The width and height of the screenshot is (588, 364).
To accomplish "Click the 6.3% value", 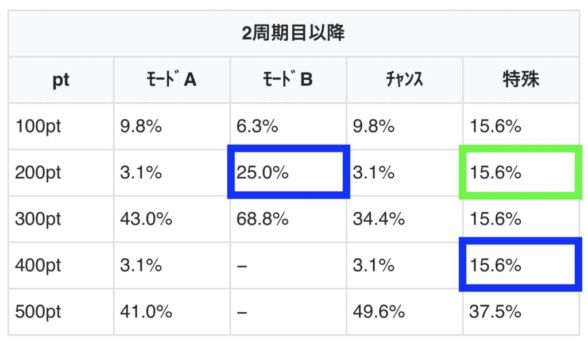I will pyautogui.click(x=257, y=126).
